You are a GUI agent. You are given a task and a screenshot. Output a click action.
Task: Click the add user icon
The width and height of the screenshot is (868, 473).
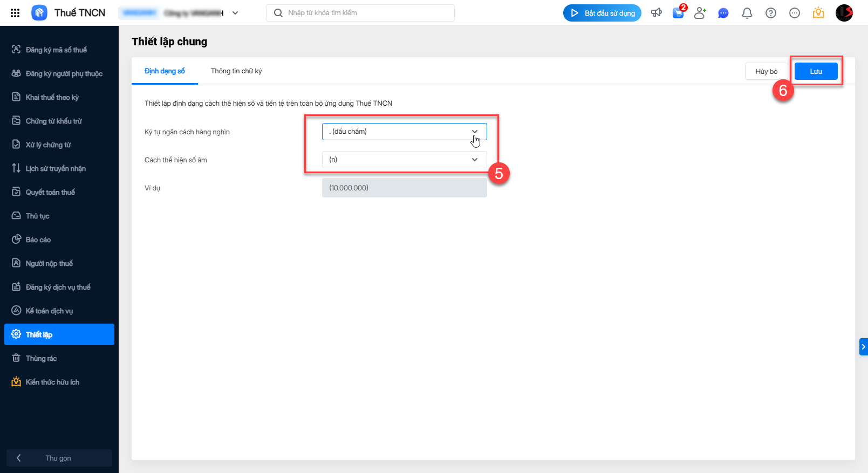700,13
